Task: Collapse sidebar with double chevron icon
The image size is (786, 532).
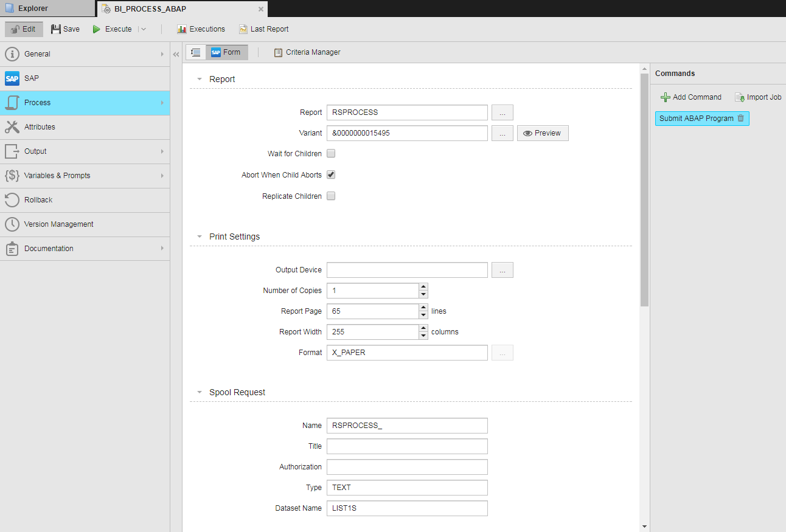Action: point(176,54)
